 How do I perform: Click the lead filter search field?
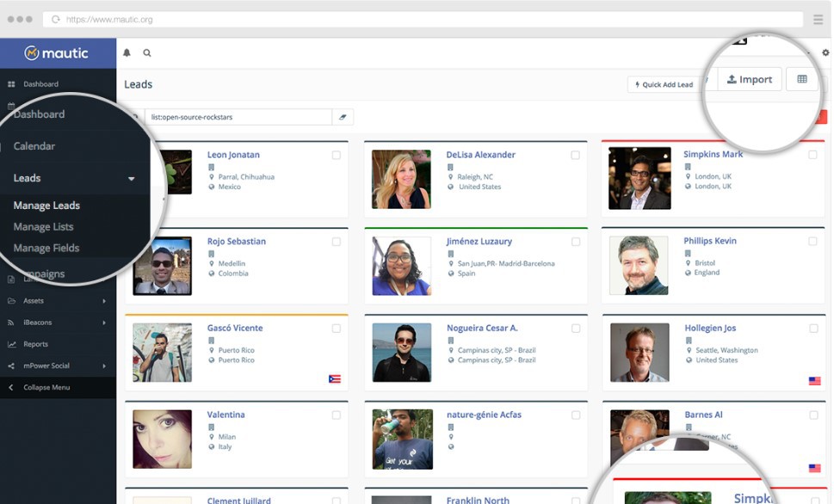(x=238, y=117)
